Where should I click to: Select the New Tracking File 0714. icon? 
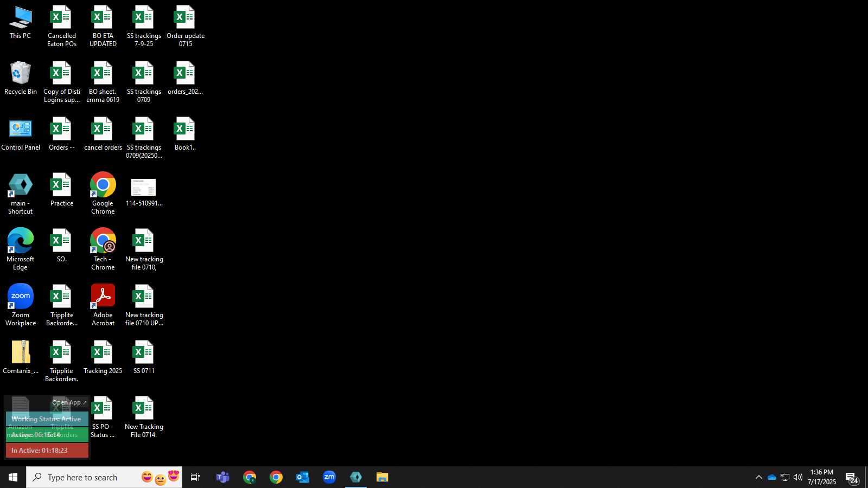point(144,418)
